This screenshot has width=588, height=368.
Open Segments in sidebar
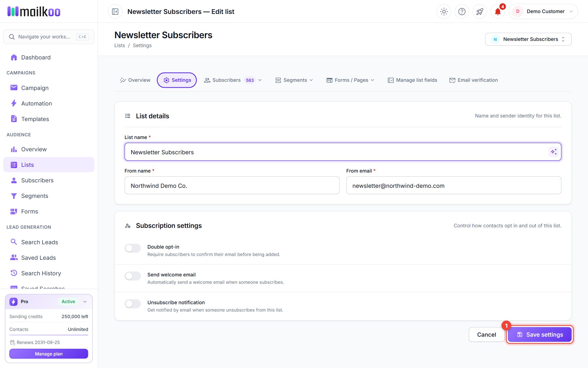[49, 196]
